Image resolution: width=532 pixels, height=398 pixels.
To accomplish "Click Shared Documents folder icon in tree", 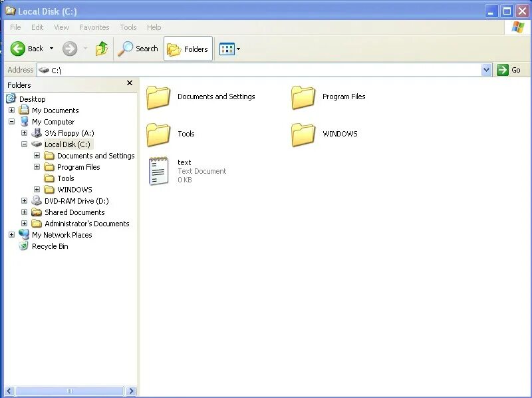I will point(37,212).
